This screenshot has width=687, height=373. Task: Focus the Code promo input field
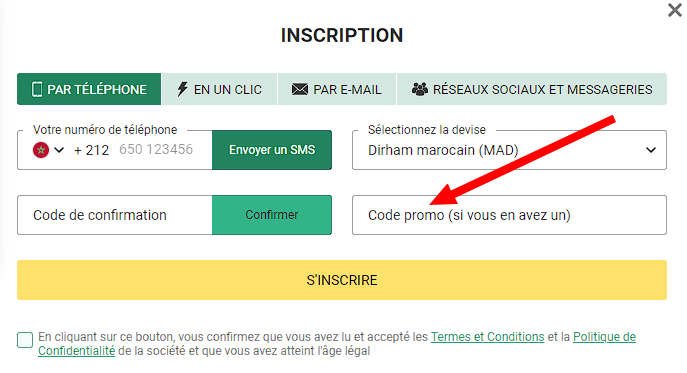click(x=509, y=215)
